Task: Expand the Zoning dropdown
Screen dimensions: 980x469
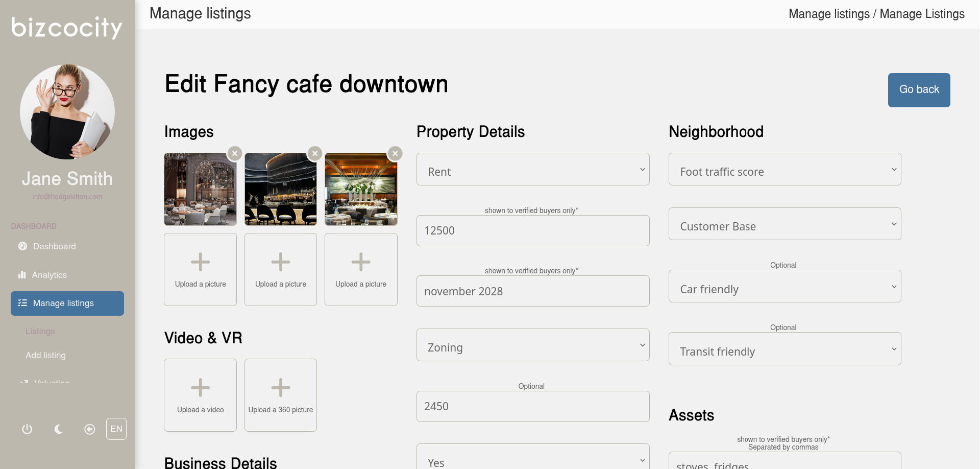Action: pyautogui.click(x=533, y=345)
